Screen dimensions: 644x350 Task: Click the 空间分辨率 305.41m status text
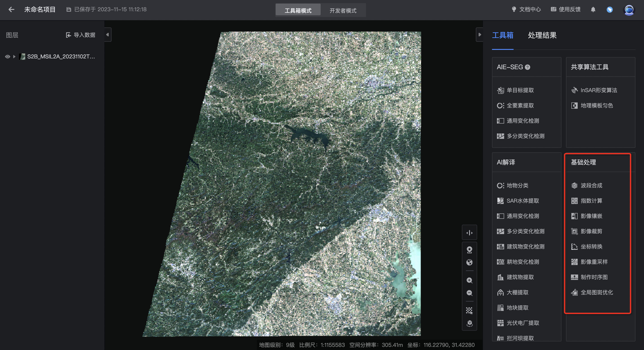click(x=376, y=345)
